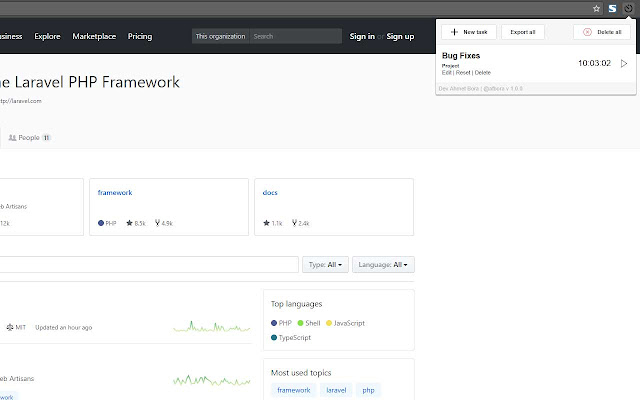The height and width of the screenshot is (400, 640).
Task: Select Shell in Top languages
Action: point(309,323)
